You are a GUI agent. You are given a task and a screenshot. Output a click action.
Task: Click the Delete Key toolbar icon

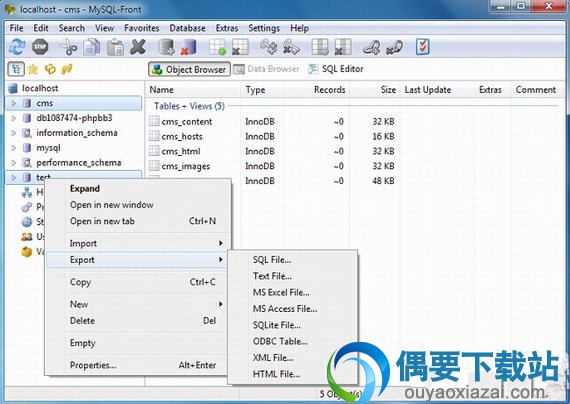pyautogui.click(x=292, y=47)
